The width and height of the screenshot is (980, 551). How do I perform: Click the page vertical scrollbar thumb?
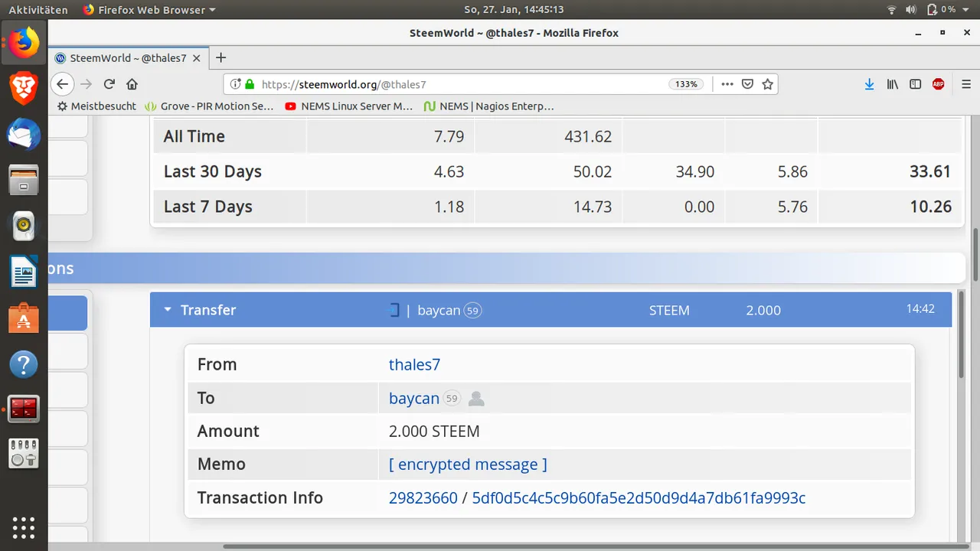click(x=975, y=254)
